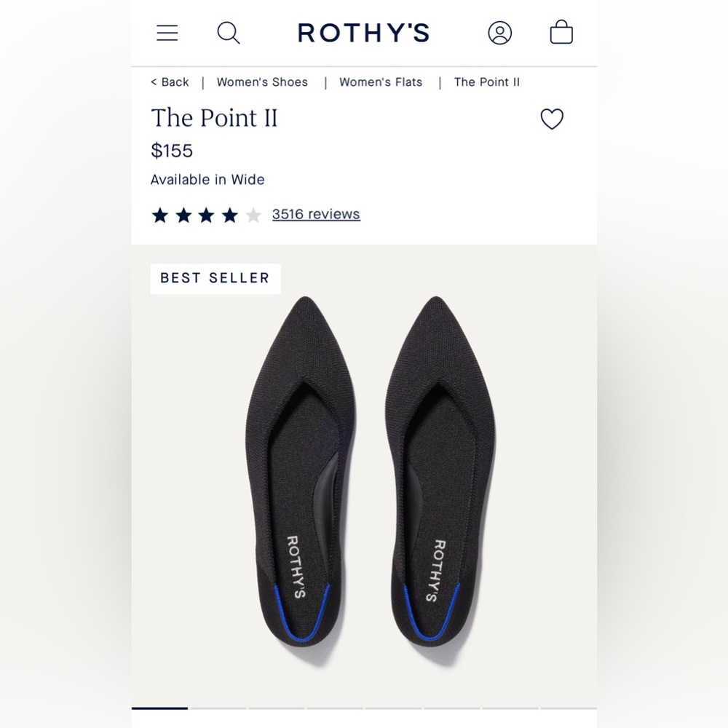The height and width of the screenshot is (728, 728).
Task: Toggle the wishlist heart for this product
Action: point(552,119)
